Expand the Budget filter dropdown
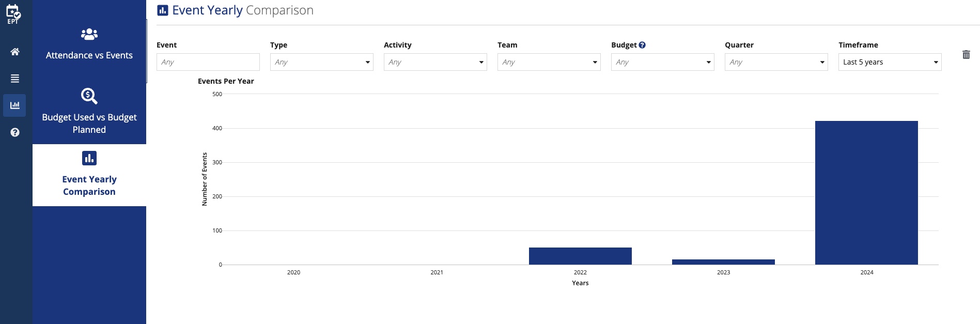The image size is (980, 324). pyautogui.click(x=663, y=62)
